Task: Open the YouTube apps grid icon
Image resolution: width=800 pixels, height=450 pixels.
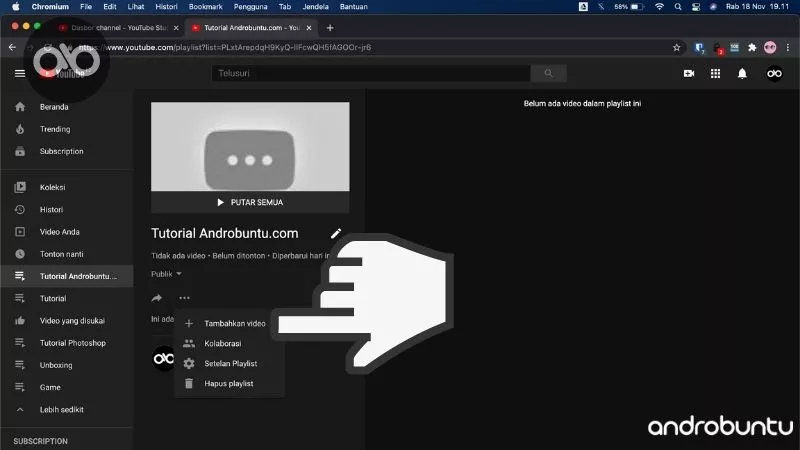Action: pos(715,73)
